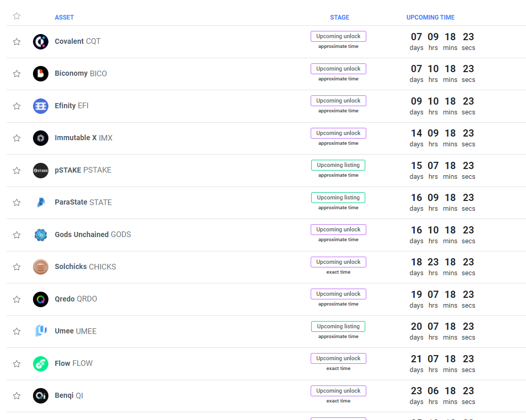The width and height of the screenshot is (526, 420).
Task: Click Immutable X's Upcoming unlock badge
Action: 338,133
